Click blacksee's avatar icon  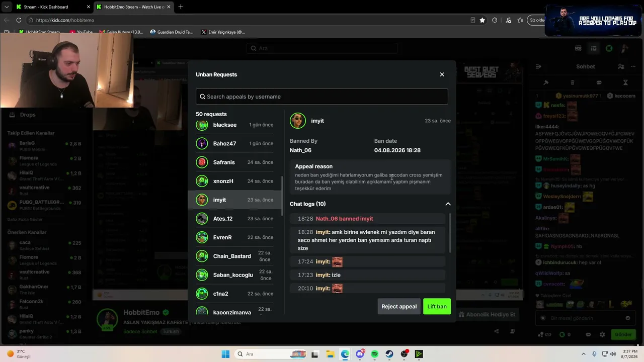coord(202,125)
